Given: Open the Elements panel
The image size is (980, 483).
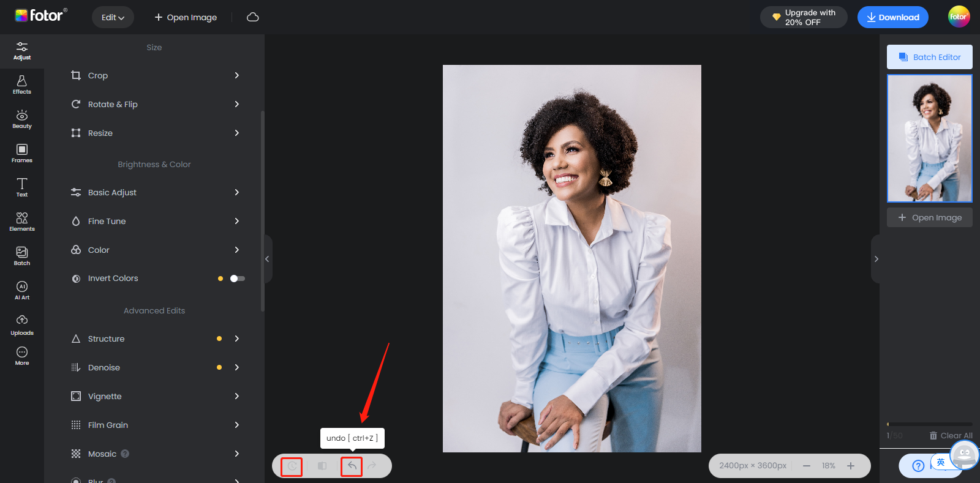Looking at the screenshot, I should [x=22, y=222].
